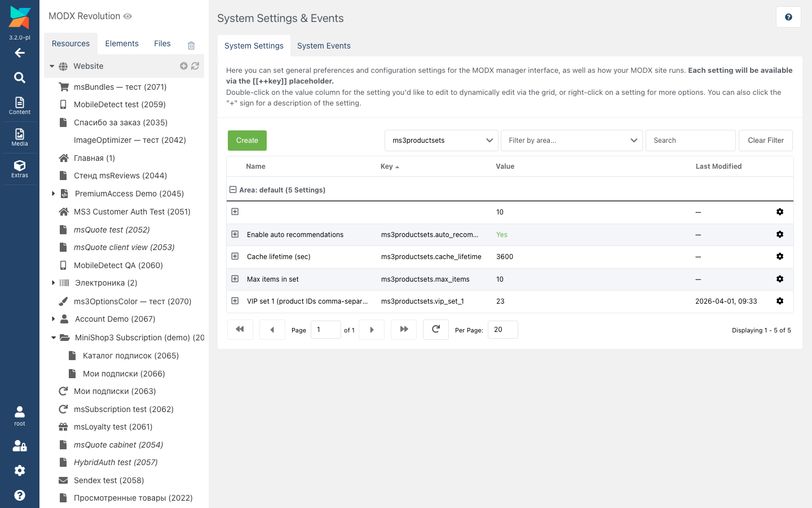Expand description of Cache lifetime (sec)
Screen dimensions: 812x508
pyautogui.click(x=235, y=256)
